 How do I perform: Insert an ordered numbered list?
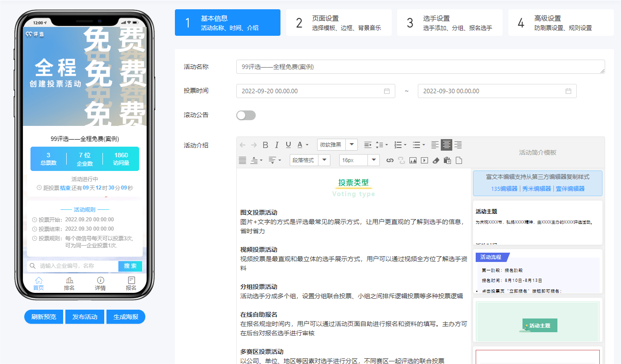(398, 145)
